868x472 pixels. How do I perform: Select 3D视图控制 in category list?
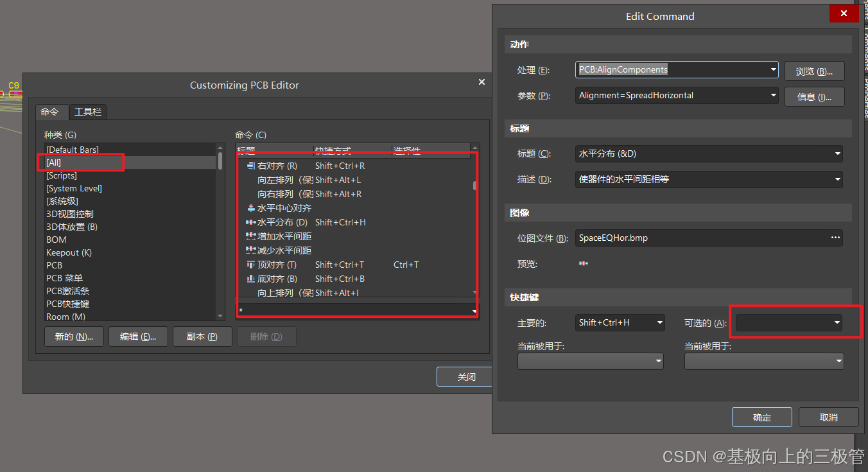tap(130, 214)
